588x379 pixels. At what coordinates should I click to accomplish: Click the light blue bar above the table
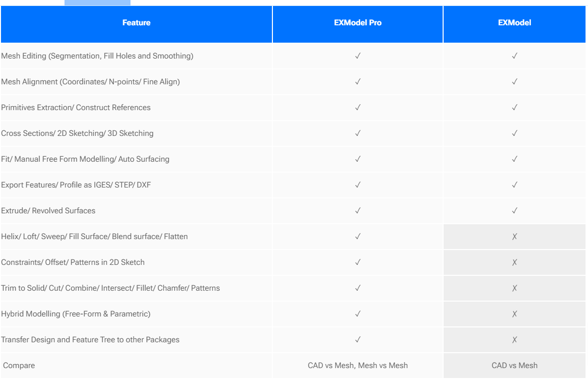pos(97,2)
